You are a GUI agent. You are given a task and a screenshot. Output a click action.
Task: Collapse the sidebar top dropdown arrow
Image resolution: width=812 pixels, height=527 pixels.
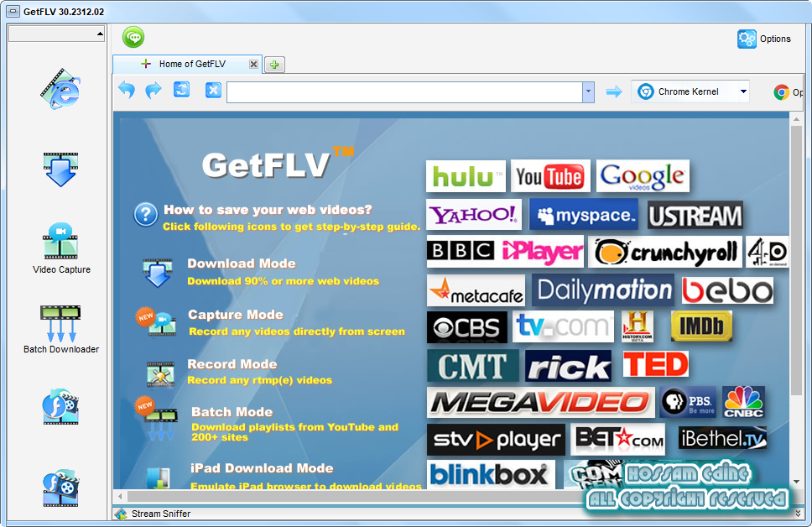(x=100, y=34)
